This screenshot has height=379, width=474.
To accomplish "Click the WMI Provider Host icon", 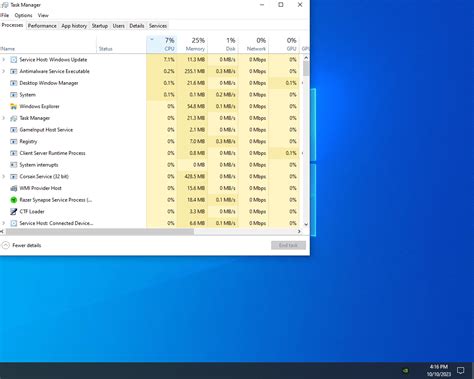I will [x=14, y=188].
